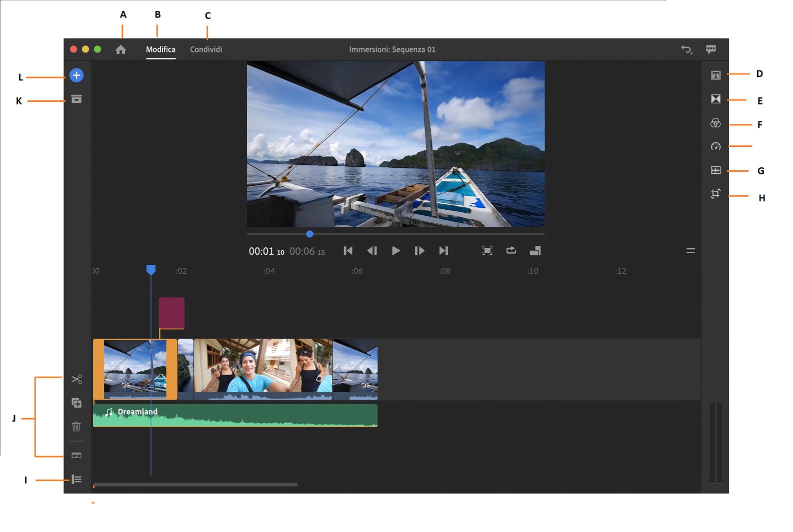Select the scissors split tool
Viewport: 793px width, 532px height.
pyautogui.click(x=76, y=379)
